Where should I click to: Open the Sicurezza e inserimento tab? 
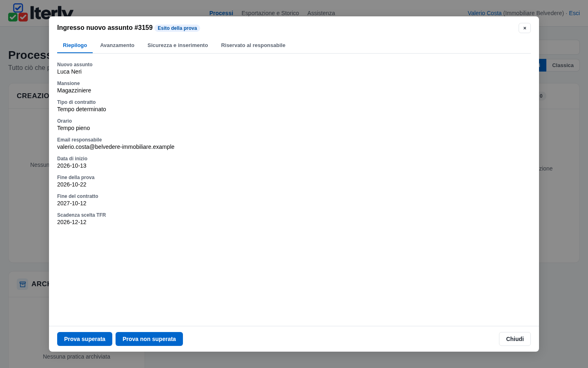[x=178, y=45]
